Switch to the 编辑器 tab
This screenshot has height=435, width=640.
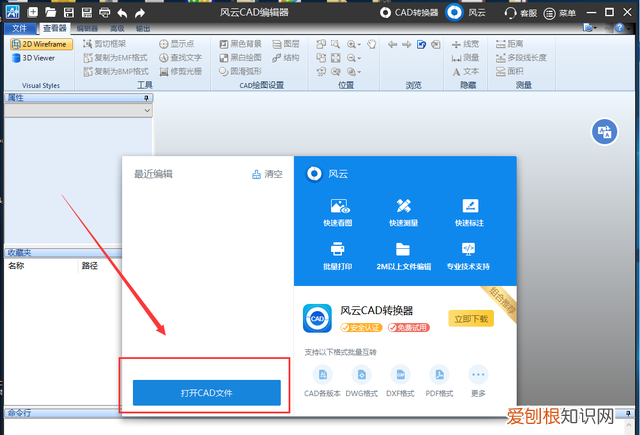coord(87,29)
